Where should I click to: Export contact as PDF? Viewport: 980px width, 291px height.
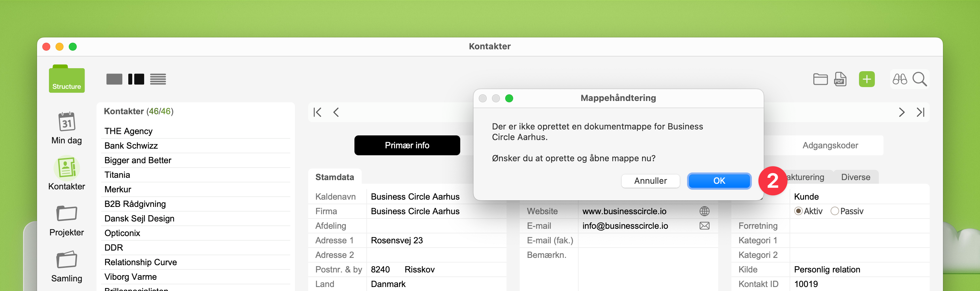(840, 79)
